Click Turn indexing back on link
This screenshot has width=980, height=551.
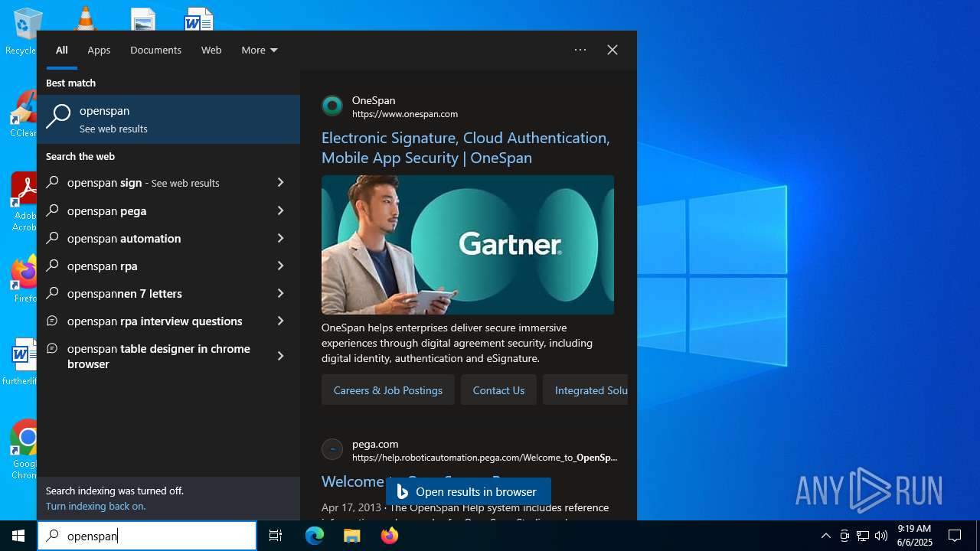coord(96,506)
